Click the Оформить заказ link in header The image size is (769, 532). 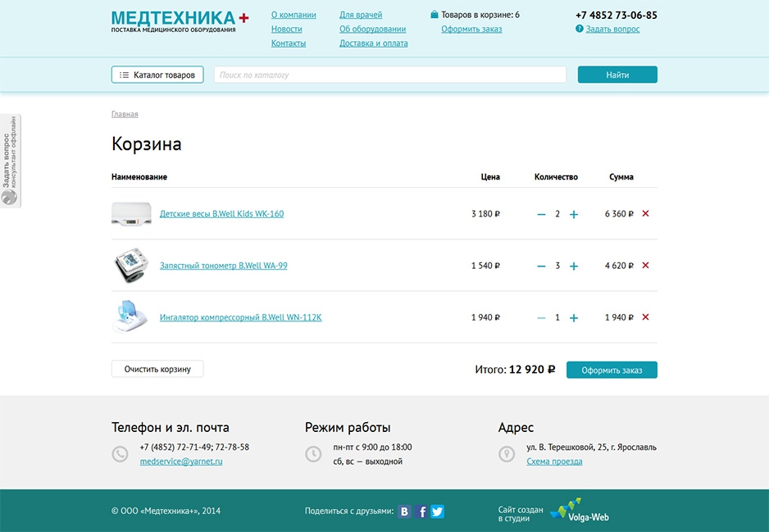point(471,29)
